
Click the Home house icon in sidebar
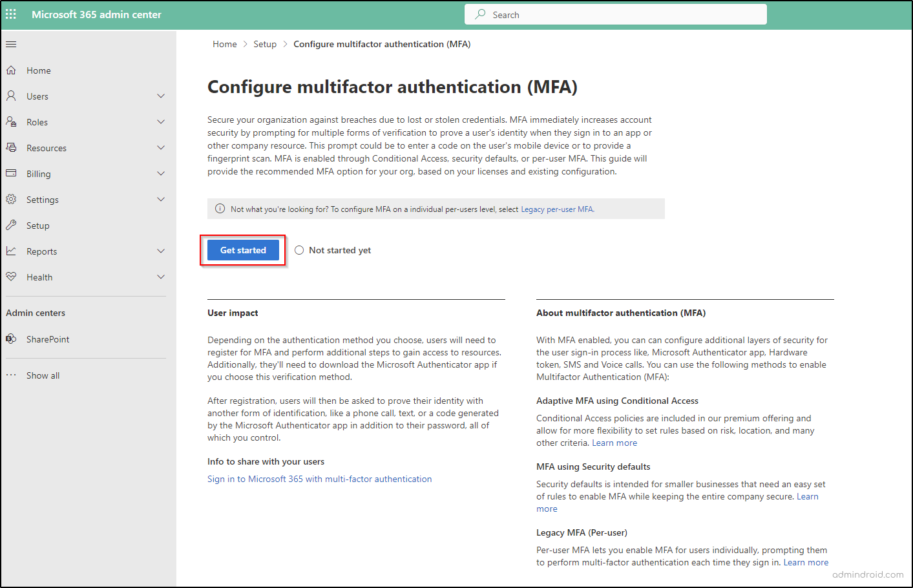pyautogui.click(x=11, y=70)
